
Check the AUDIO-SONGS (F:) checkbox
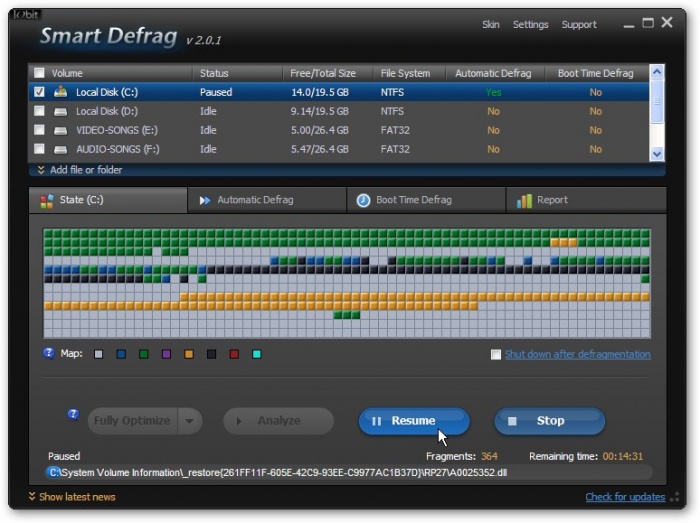[39, 149]
